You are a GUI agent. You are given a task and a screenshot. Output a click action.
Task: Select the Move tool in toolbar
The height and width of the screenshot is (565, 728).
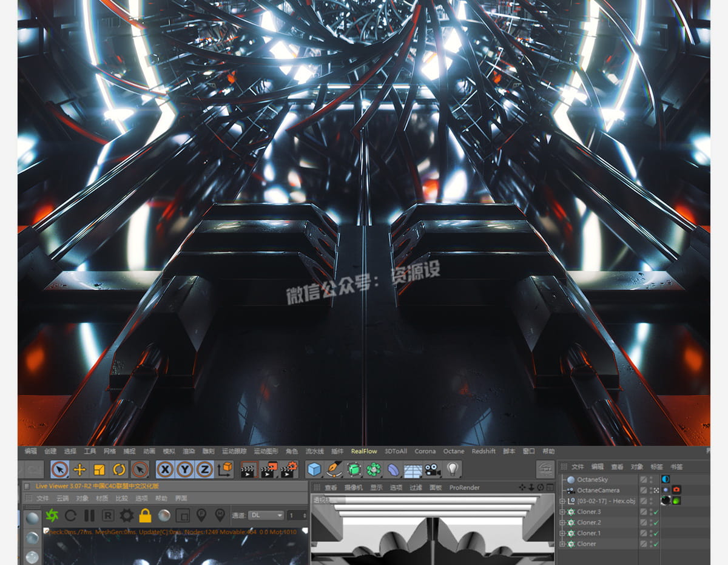coord(79,469)
